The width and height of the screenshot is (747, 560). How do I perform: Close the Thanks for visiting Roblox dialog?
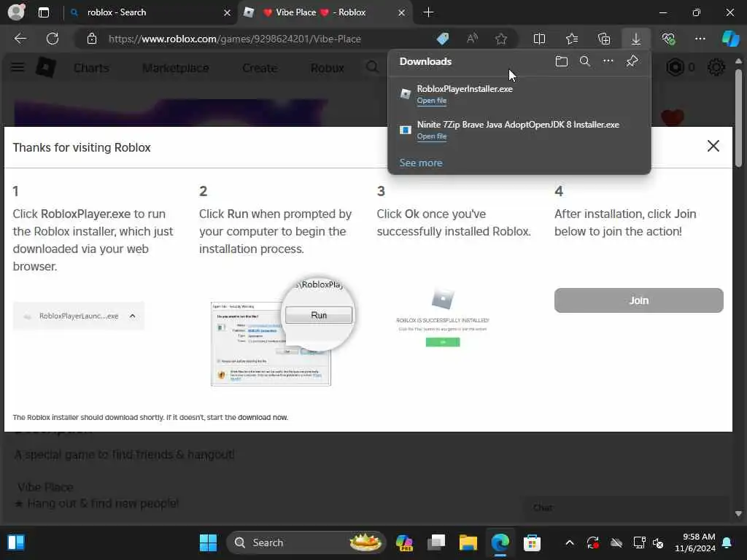(x=713, y=146)
